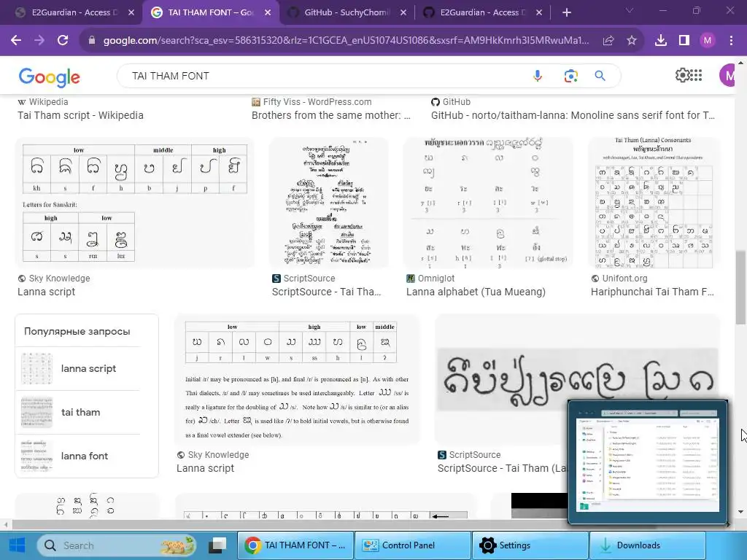Open Sky Knowledge low/middle/high consonant chart image
This screenshot has height=560, width=747.
pos(135,203)
